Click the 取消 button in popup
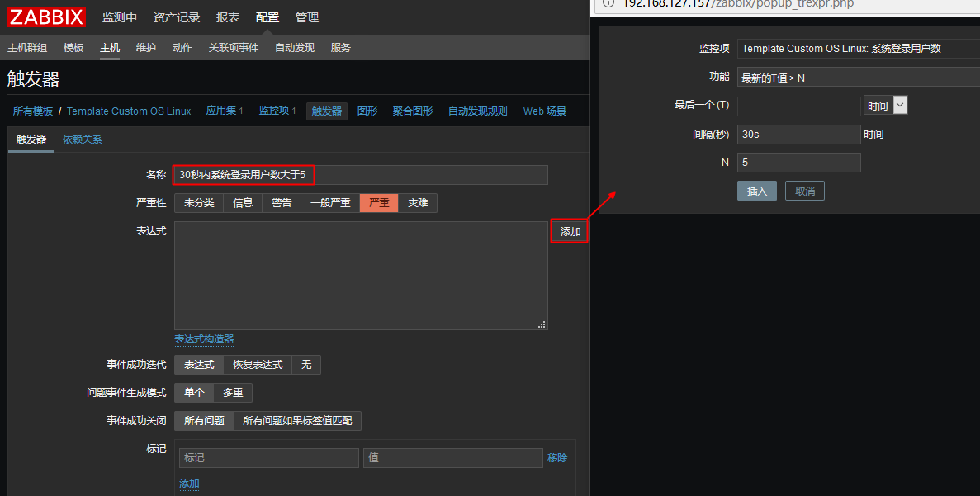This screenshot has height=496, width=980. coord(805,191)
